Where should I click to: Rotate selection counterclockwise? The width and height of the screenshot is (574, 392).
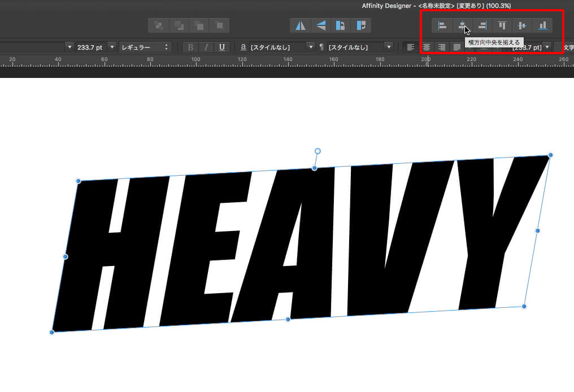point(341,25)
